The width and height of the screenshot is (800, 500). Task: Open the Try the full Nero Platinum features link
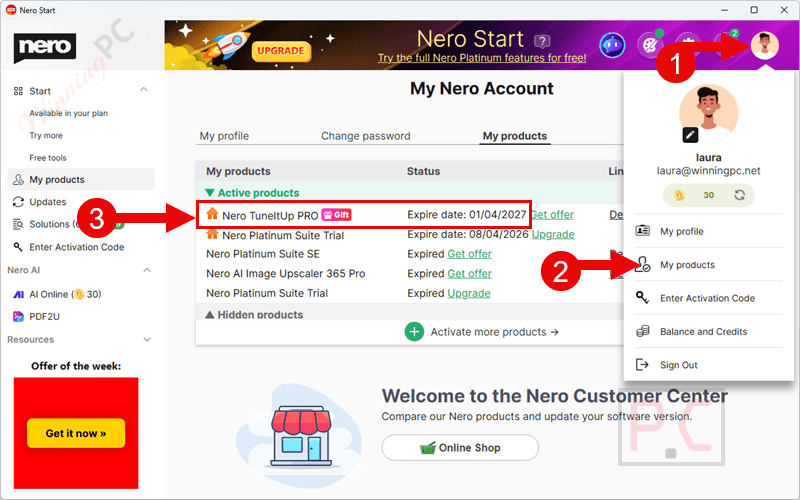482,58
